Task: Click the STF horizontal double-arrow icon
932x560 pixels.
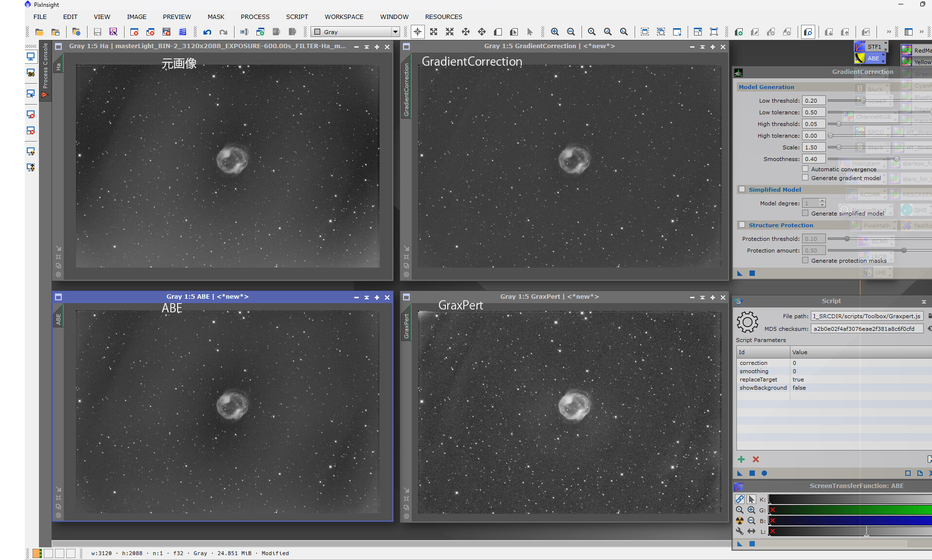Action: (751, 531)
